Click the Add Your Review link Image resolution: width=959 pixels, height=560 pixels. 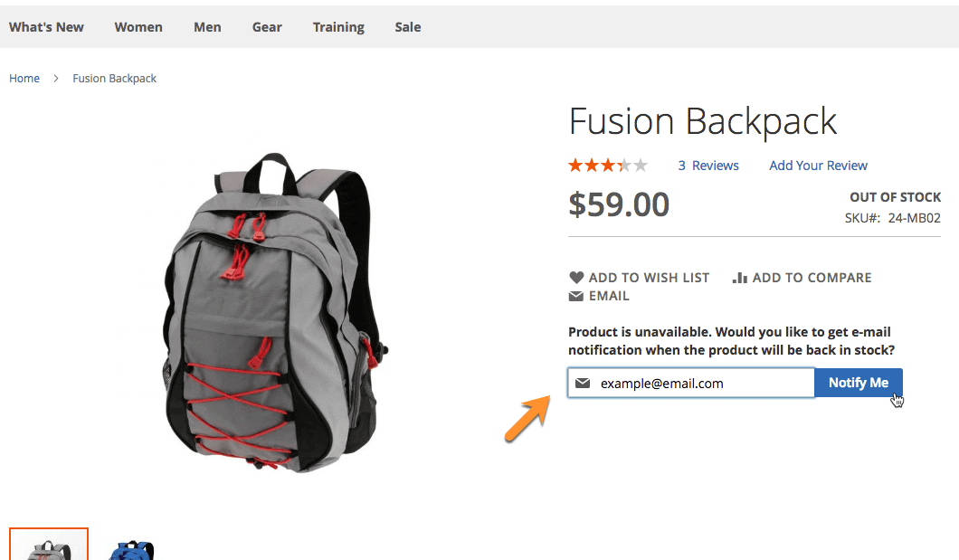point(818,166)
